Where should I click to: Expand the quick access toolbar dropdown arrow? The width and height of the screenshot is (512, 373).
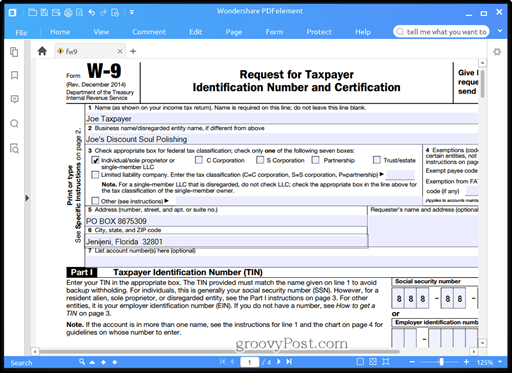pos(132,13)
